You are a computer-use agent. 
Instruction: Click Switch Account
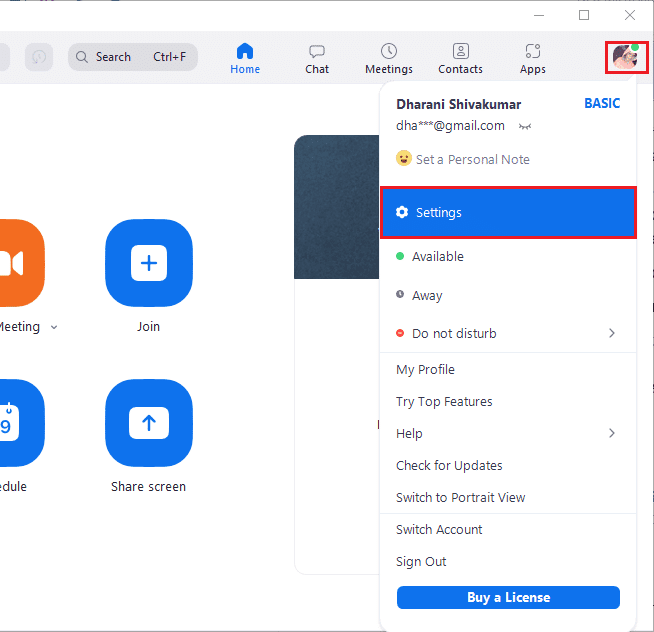439,529
